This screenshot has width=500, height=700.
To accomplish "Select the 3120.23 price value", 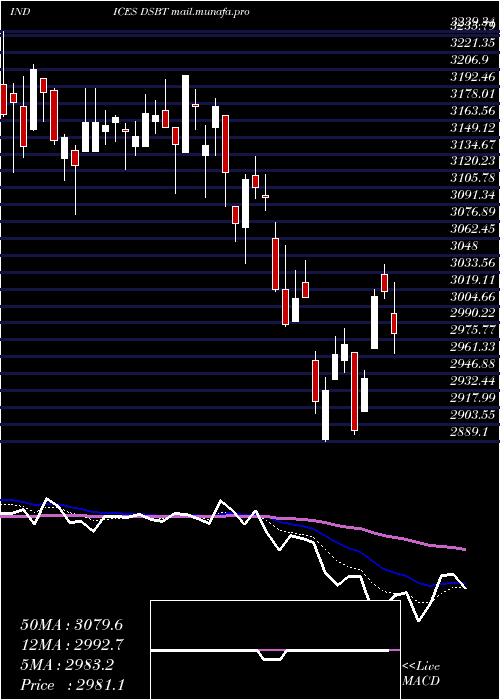I will [473, 161].
